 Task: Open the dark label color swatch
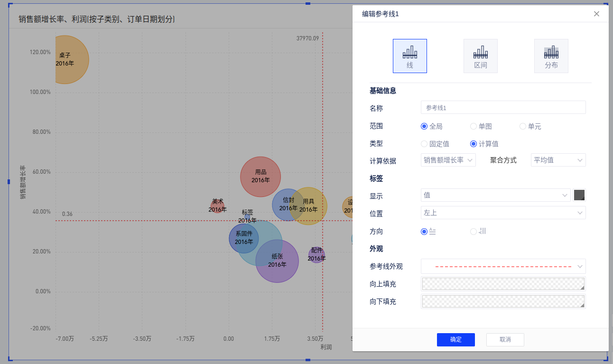[x=579, y=195]
